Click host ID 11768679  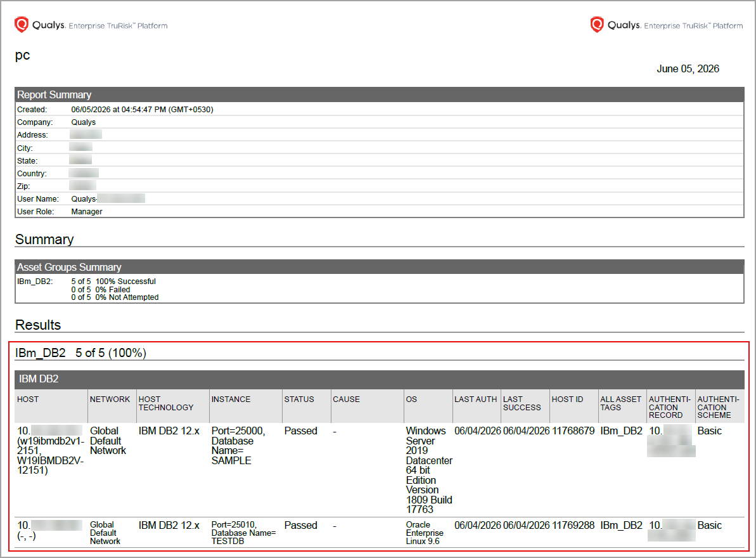pyautogui.click(x=573, y=431)
